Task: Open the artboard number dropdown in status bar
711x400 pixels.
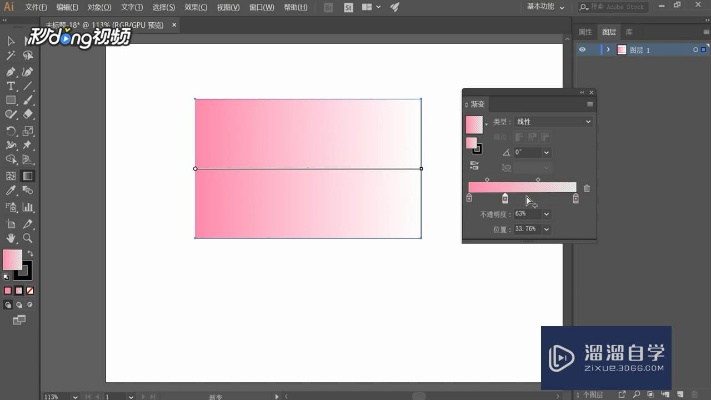Action: tap(131, 397)
